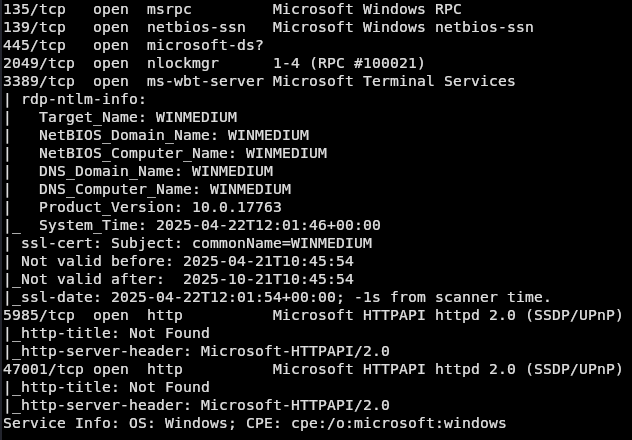The height and width of the screenshot is (440, 632).
Task: Click the rdp-ntlm-info heading text
Action: [x=83, y=99]
